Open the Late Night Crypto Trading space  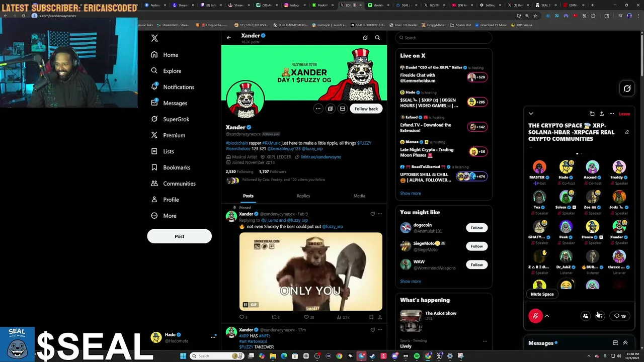click(x=443, y=150)
